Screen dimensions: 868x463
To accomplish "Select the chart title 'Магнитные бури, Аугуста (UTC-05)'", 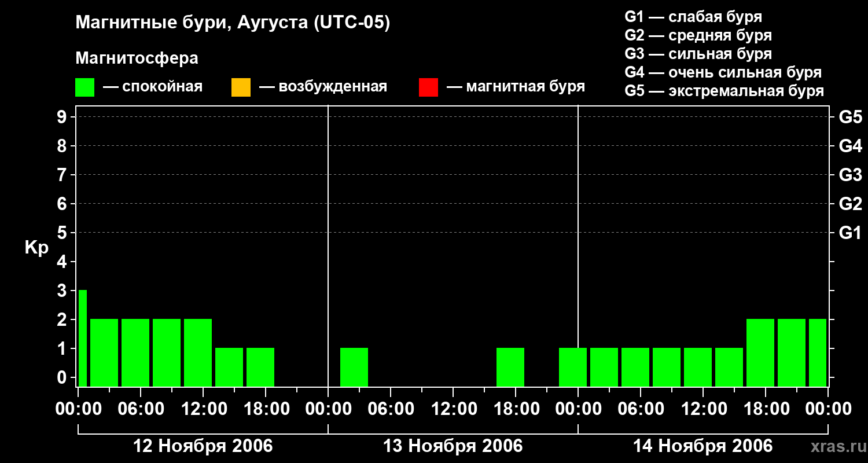I will click(233, 23).
